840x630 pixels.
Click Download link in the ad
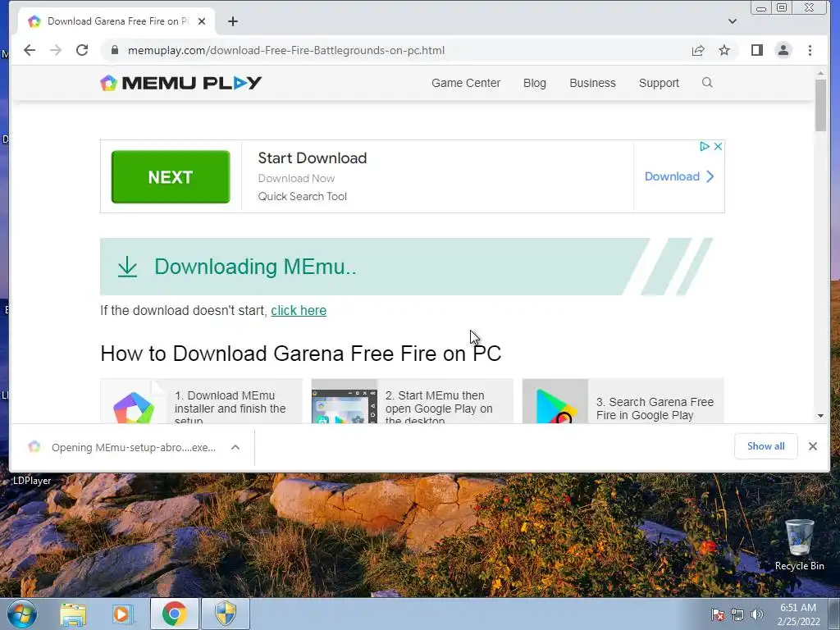click(678, 176)
